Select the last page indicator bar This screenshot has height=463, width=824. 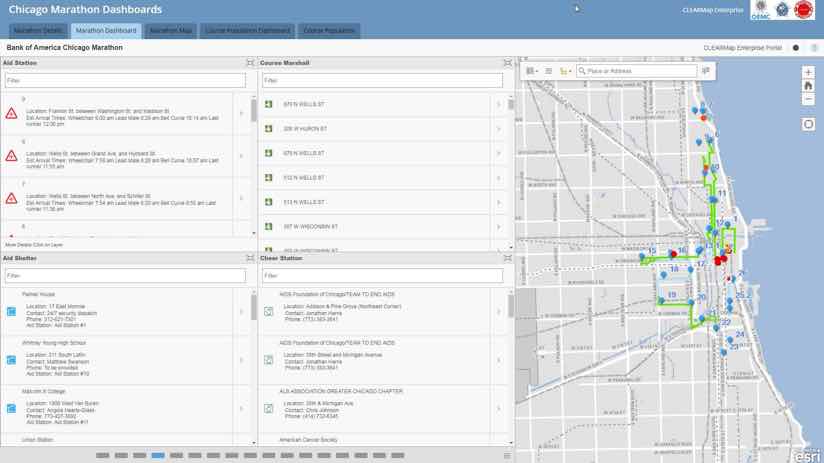398,455
